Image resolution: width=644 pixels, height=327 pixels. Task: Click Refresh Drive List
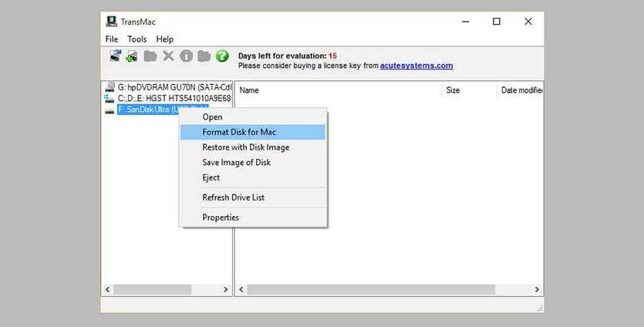pos(233,197)
